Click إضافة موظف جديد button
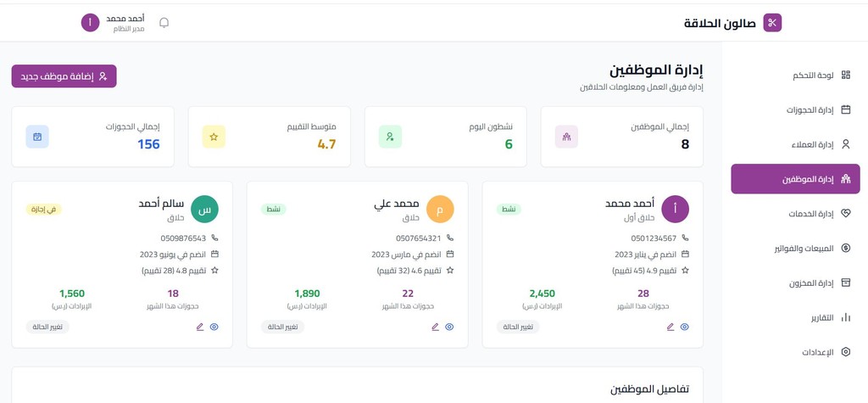 (64, 76)
